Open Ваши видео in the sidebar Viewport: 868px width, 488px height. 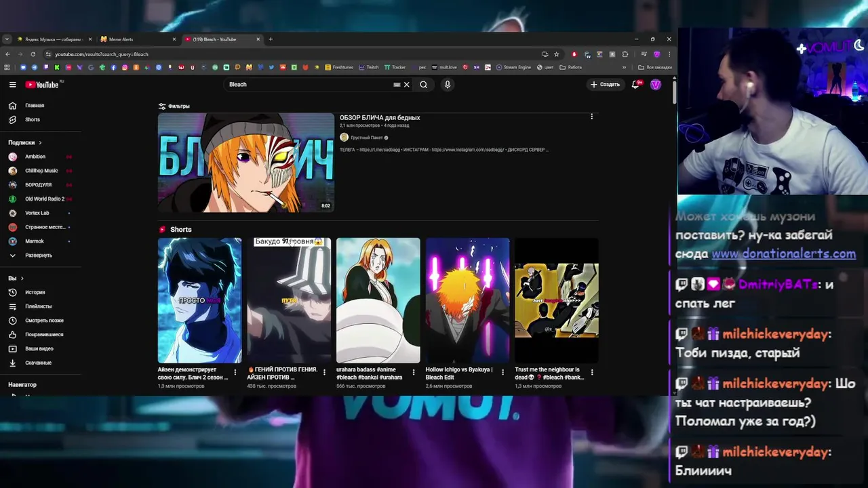[x=41, y=349]
